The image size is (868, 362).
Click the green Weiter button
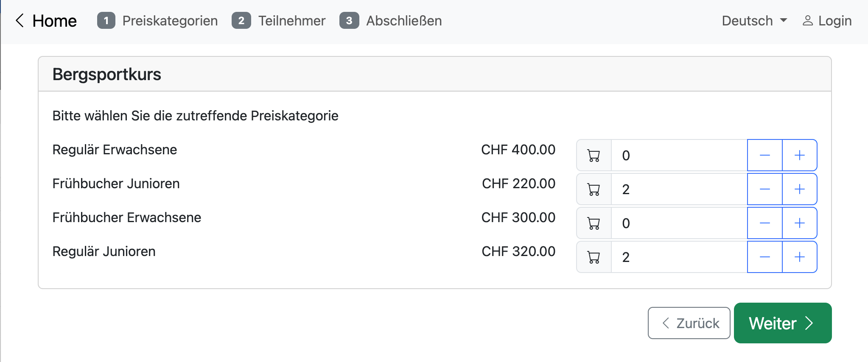point(782,323)
